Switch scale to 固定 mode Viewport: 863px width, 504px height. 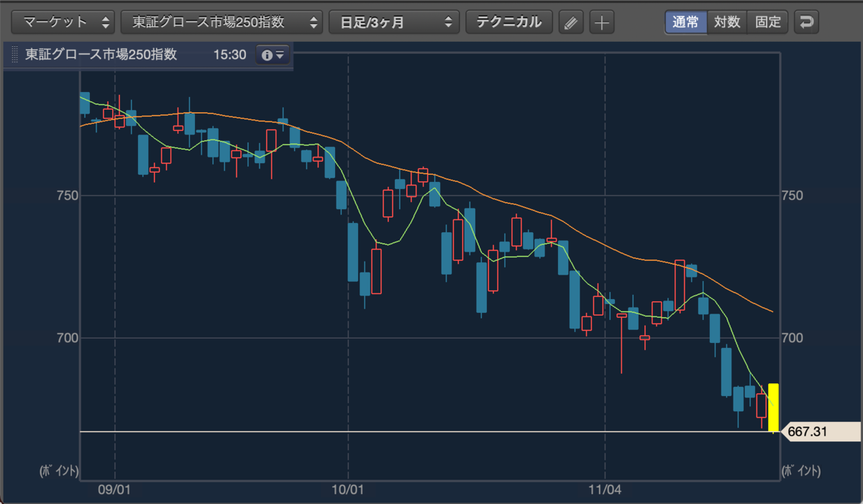[768, 22]
